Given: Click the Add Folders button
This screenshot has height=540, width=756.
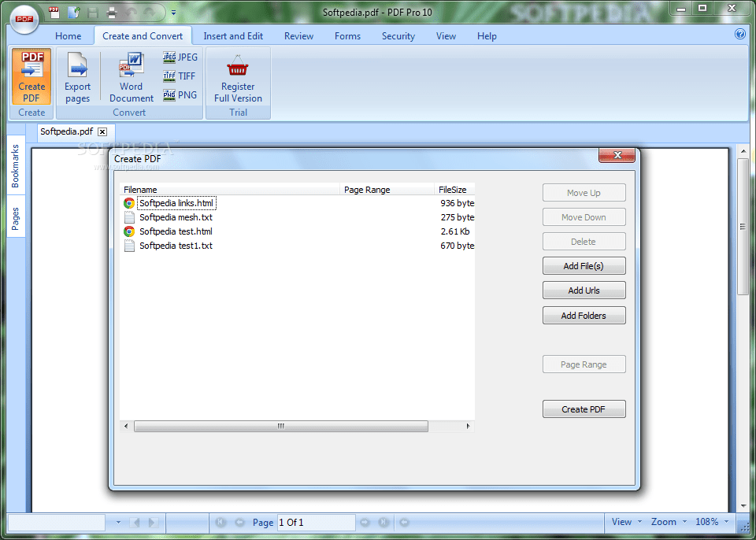Looking at the screenshot, I should [584, 316].
